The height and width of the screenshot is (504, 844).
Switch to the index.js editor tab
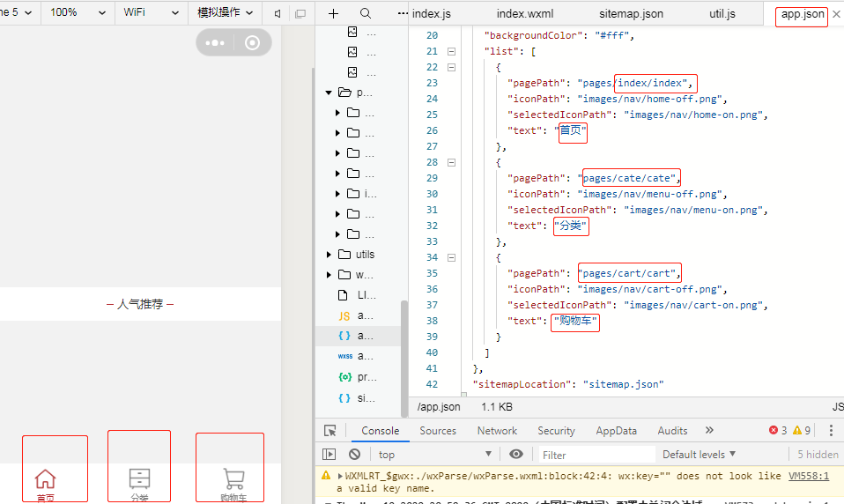(x=432, y=14)
